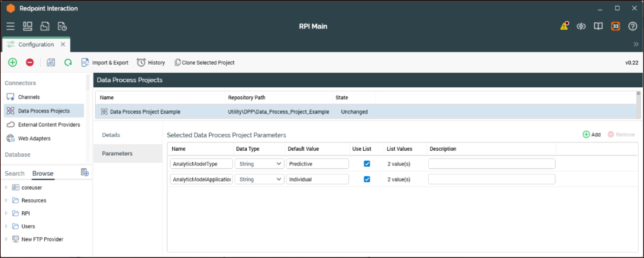Click the red delete icon in toolbar

click(30, 62)
